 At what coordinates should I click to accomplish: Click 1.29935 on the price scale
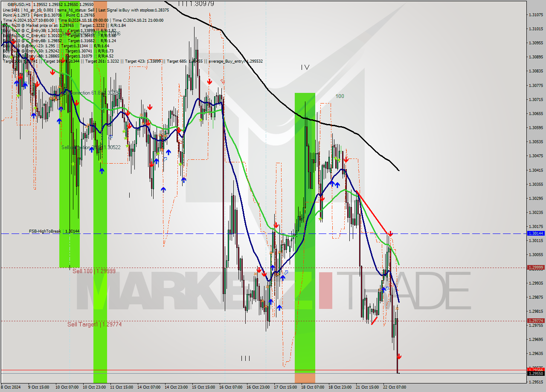click(536, 283)
